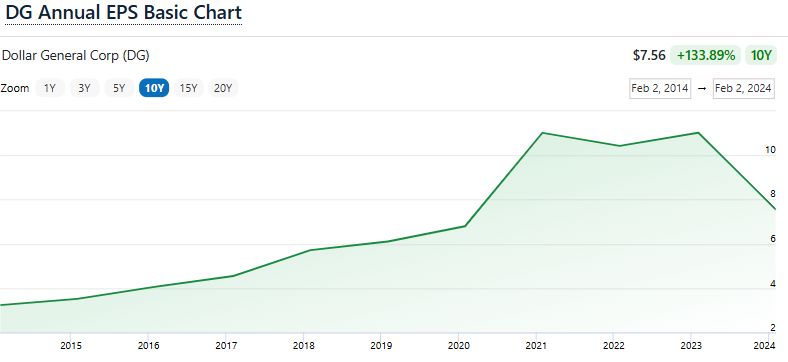Click the 2023 x-axis label

691,346
